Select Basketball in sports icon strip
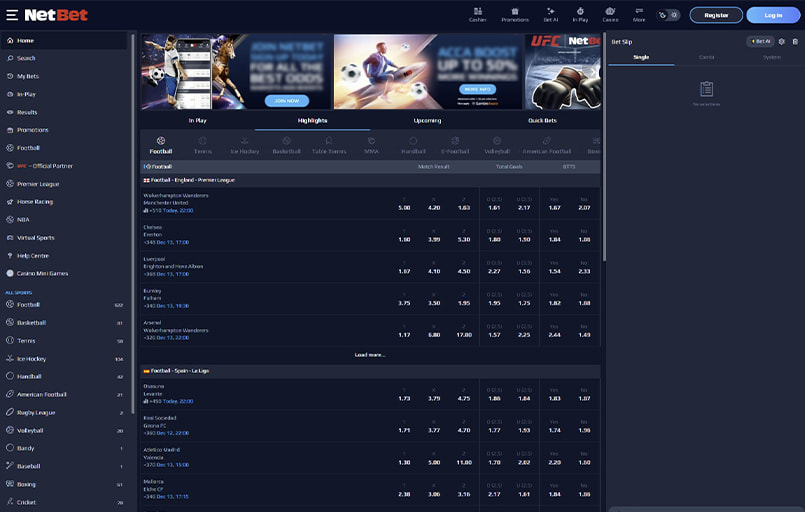The image size is (805, 512). point(286,145)
